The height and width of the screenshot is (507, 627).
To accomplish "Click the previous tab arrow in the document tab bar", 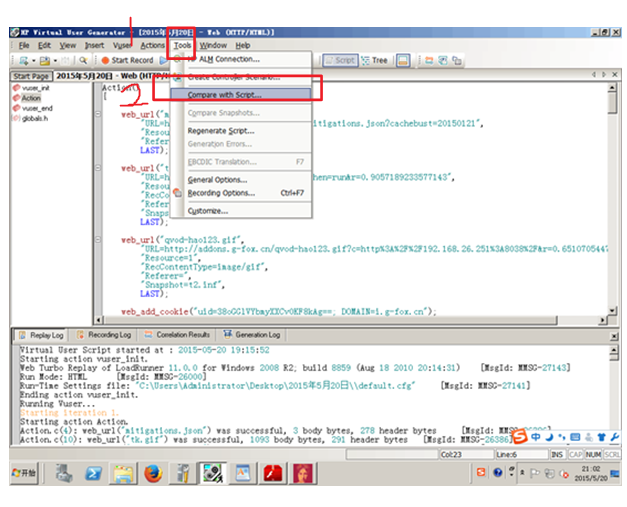I will click(594, 74).
